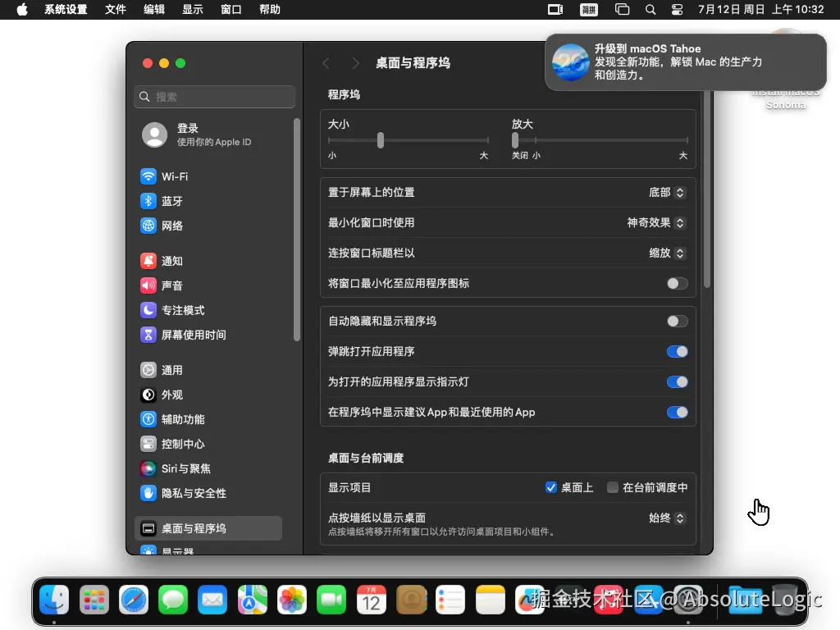Click the macOS Tahoe upgrade notification
840x630 pixels.
tap(686, 62)
